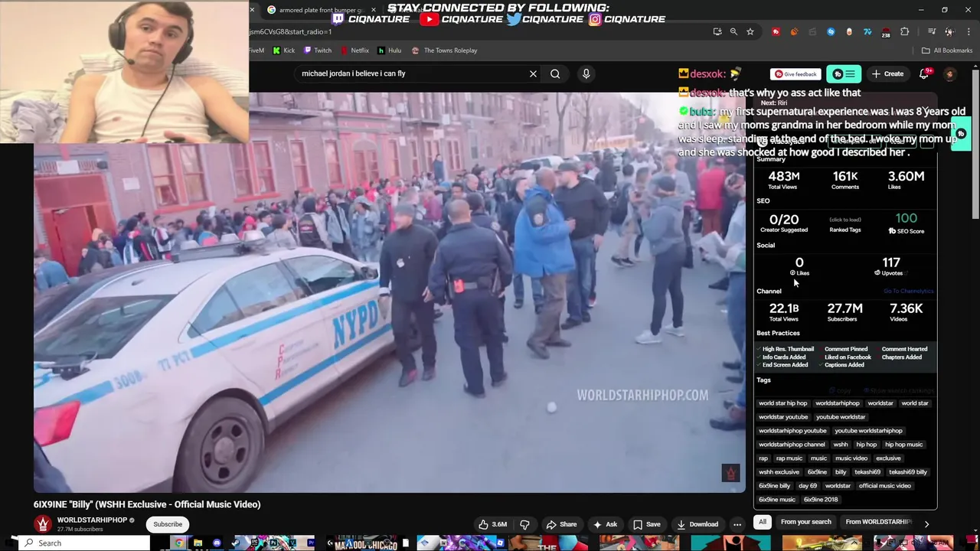This screenshot has height=551, width=980.
Task: Click the video player area
Action: tap(389, 292)
